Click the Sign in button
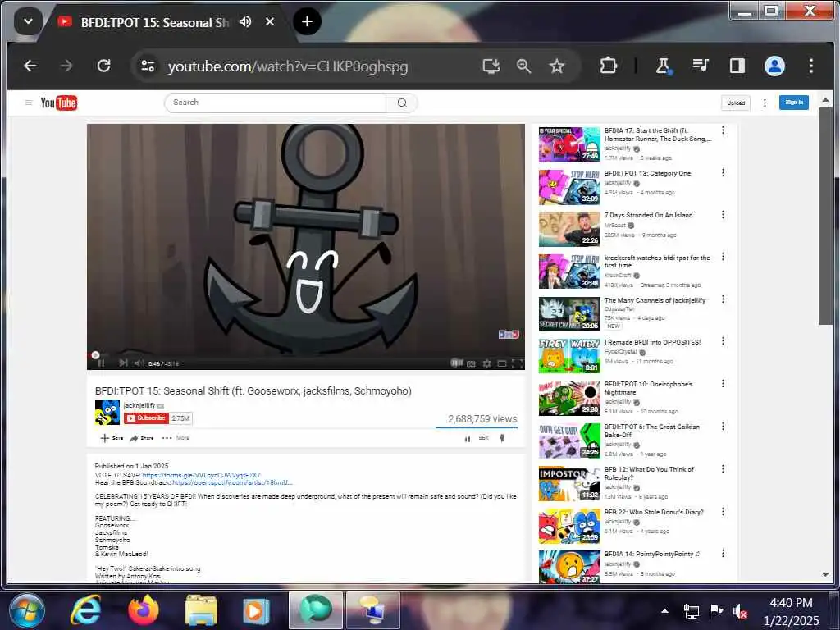The width and height of the screenshot is (840, 630). [794, 103]
